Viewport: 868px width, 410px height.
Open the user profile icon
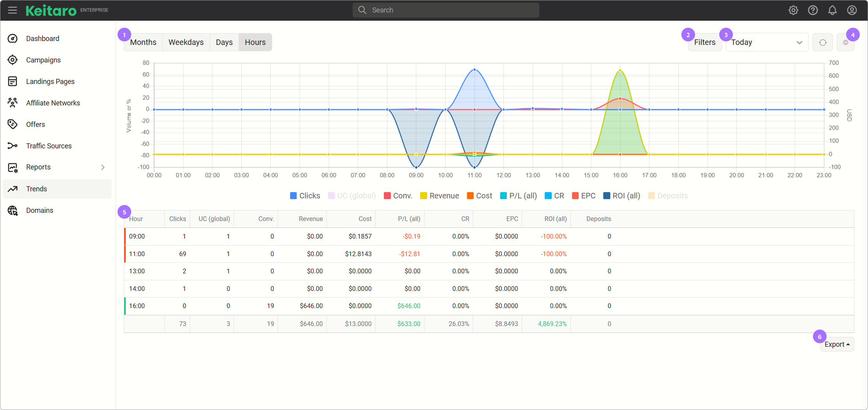pos(852,10)
